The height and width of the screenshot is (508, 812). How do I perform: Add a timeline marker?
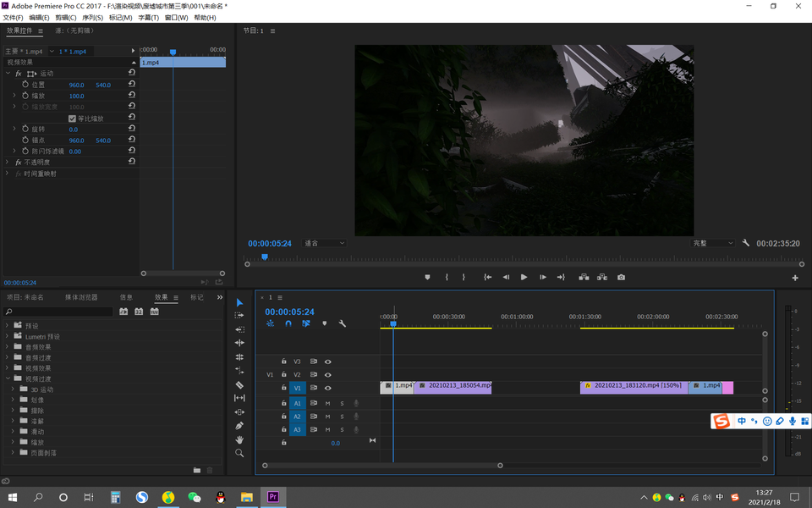tap(324, 323)
